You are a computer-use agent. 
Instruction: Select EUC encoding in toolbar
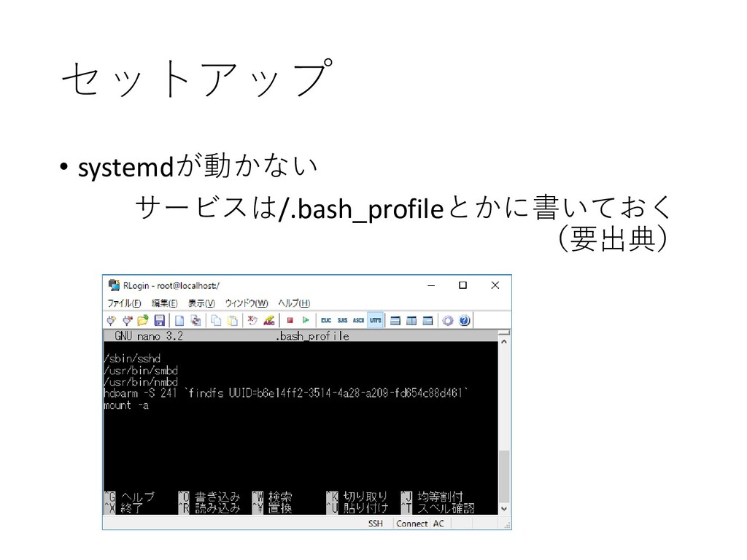326,321
